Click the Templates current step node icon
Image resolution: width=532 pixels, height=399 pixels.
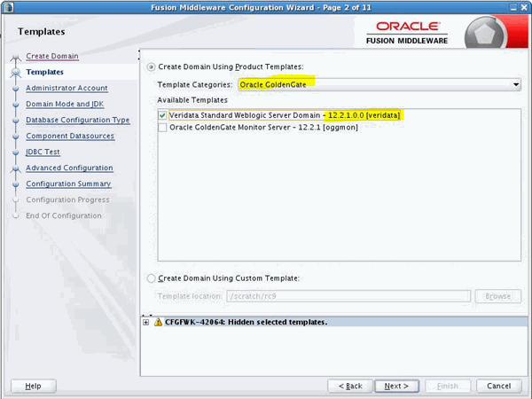16,73
